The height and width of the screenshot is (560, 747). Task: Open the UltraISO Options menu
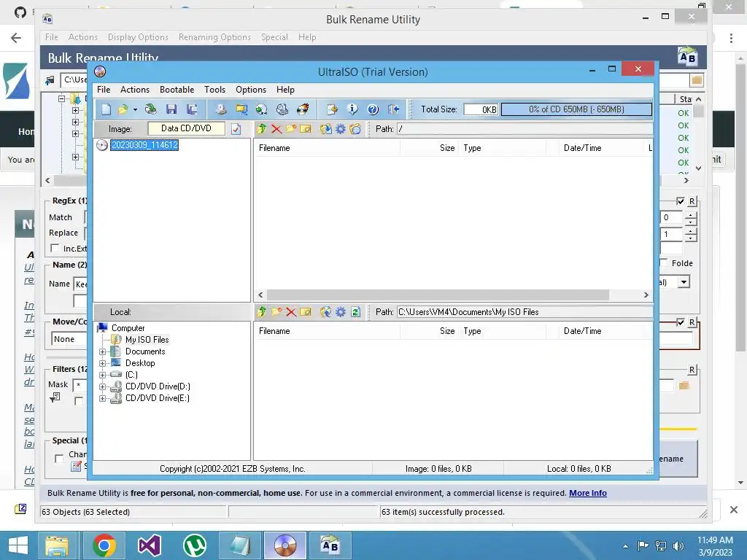[x=251, y=90]
